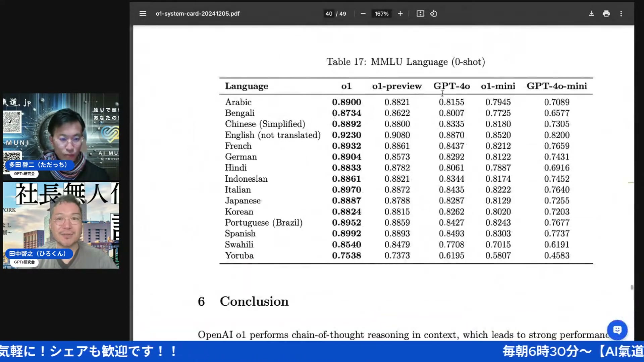Select the o1 column header
Screen dimensions: 644x362
(x=346, y=86)
